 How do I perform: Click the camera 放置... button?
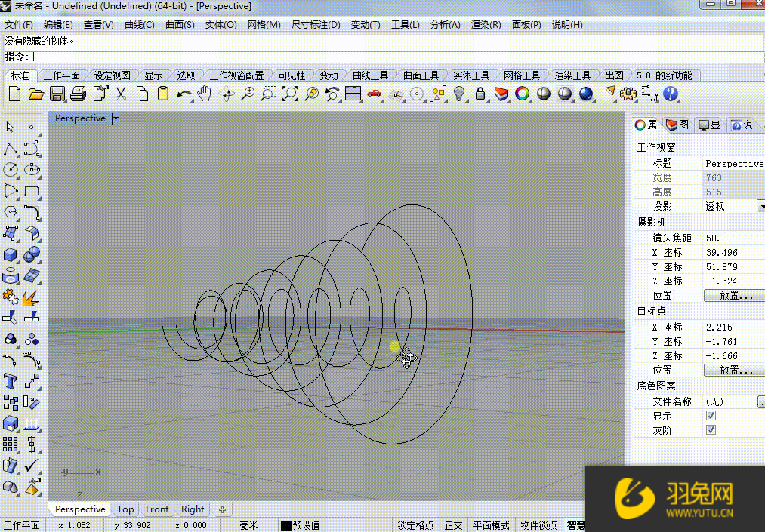[x=735, y=295]
